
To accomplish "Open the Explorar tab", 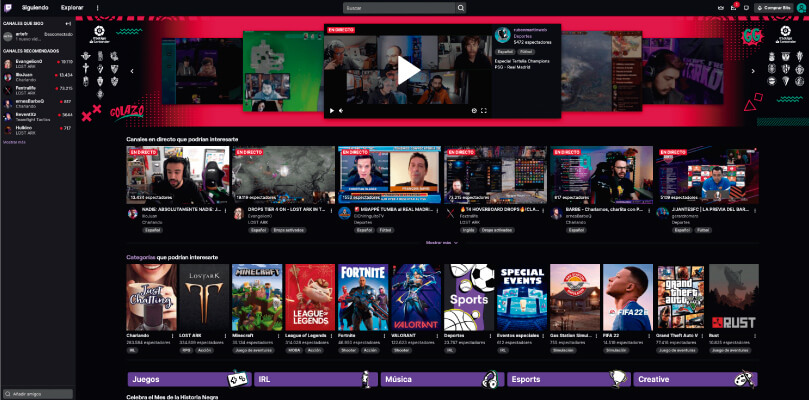I will click(x=72, y=8).
